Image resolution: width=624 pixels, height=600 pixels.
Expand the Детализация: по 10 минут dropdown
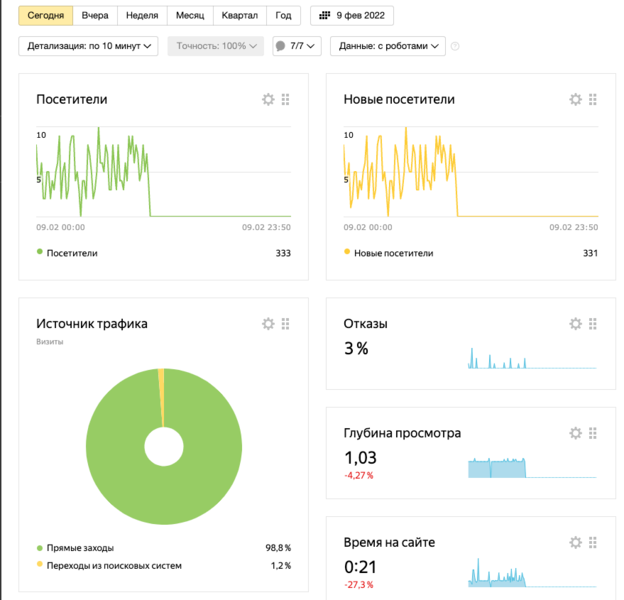88,46
